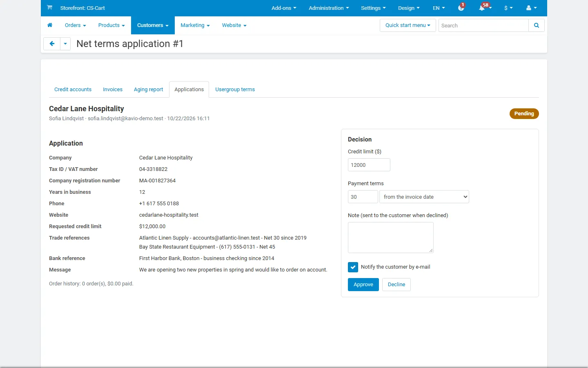Open the icon with red 1 badge
Viewport: 588px width, 368px height.
click(461, 8)
